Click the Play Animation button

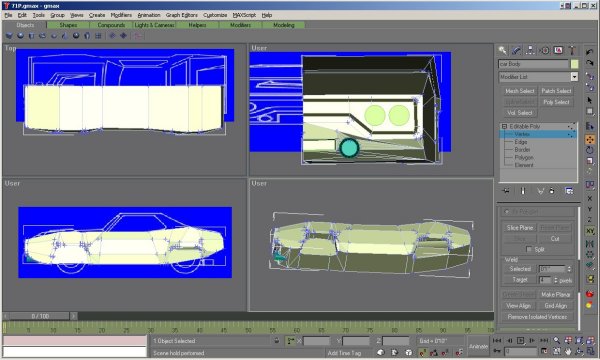[x=520, y=340]
